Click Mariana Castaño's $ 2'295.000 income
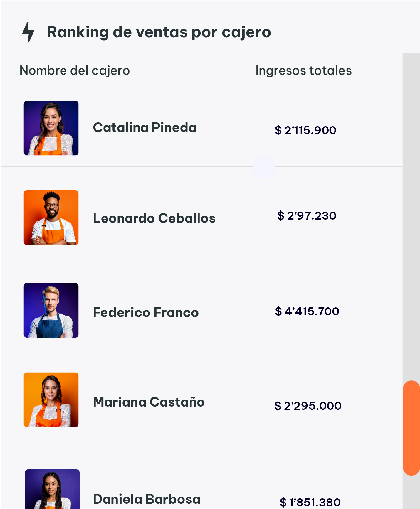The height and width of the screenshot is (509, 420). [x=308, y=406]
